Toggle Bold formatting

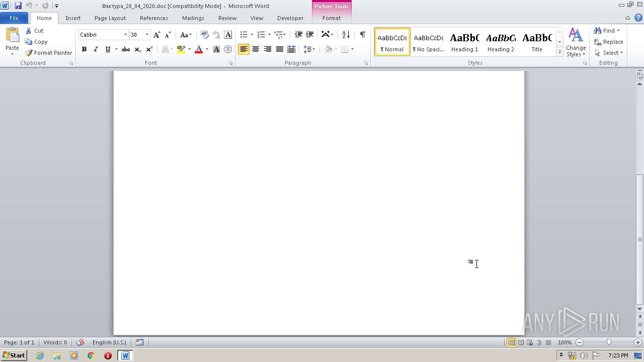84,49
